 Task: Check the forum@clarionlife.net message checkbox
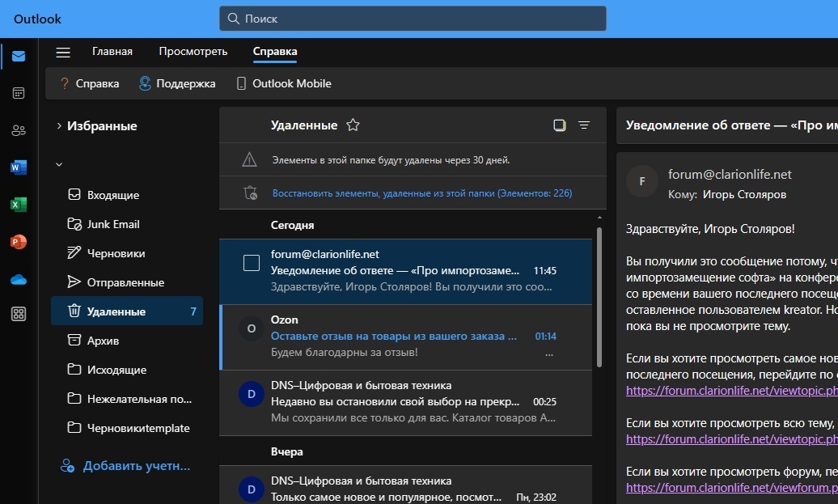tap(252, 263)
